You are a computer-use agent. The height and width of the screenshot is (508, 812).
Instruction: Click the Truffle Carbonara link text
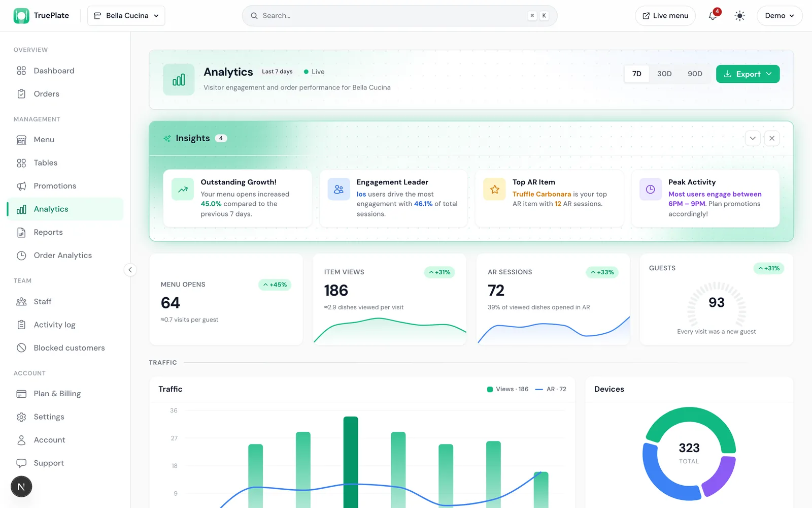(x=542, y=194)
